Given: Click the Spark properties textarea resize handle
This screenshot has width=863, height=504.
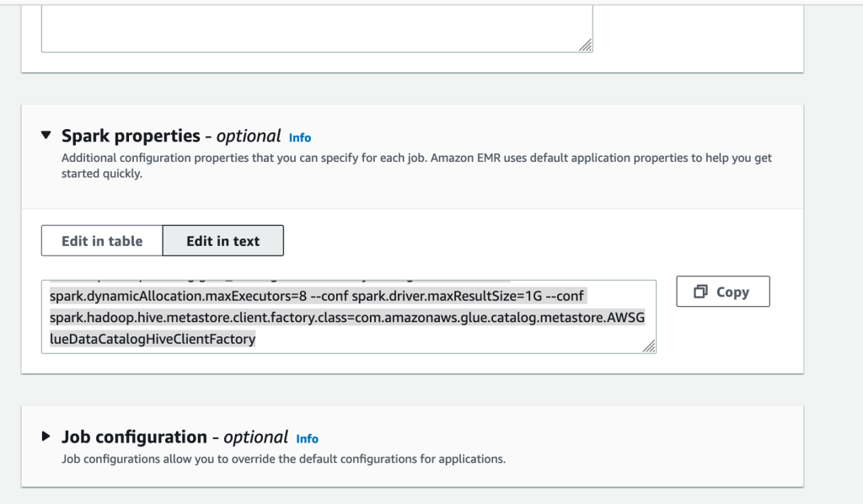Looking at the screenshot, I should (x=650, y=346).
